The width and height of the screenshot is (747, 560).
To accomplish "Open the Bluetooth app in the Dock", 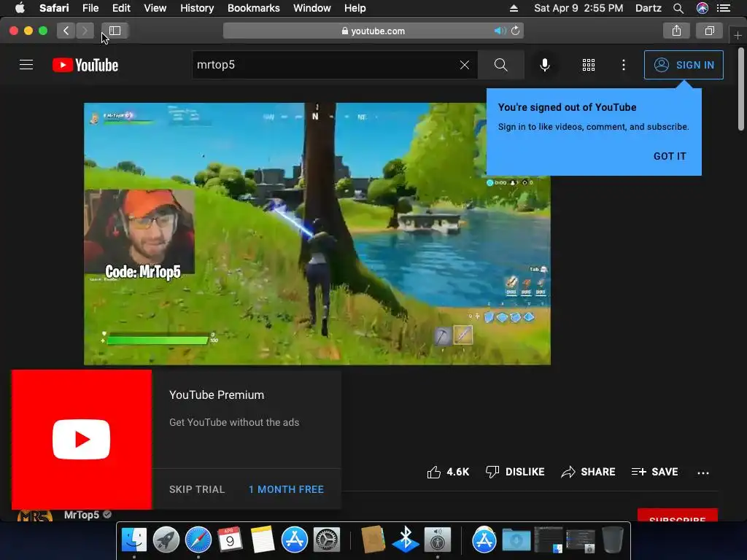I will pyautogui.click(x=406, y=540).
